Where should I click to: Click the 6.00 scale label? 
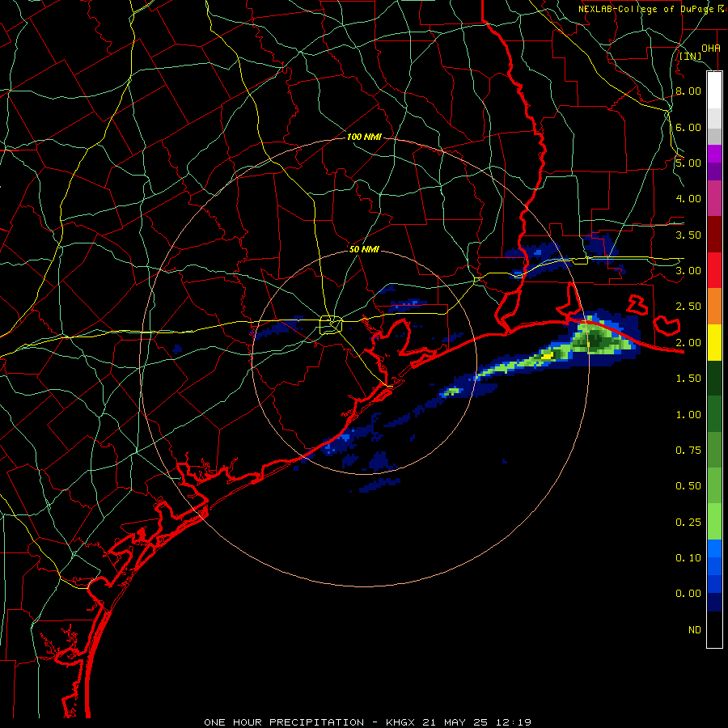(x=688, y=127)
